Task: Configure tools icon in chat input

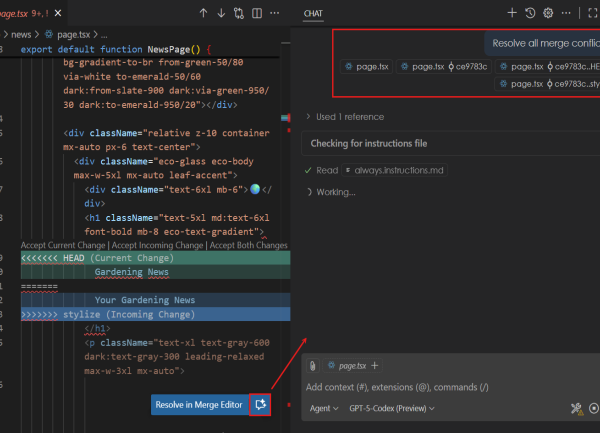Action: [x=576, y=408]
